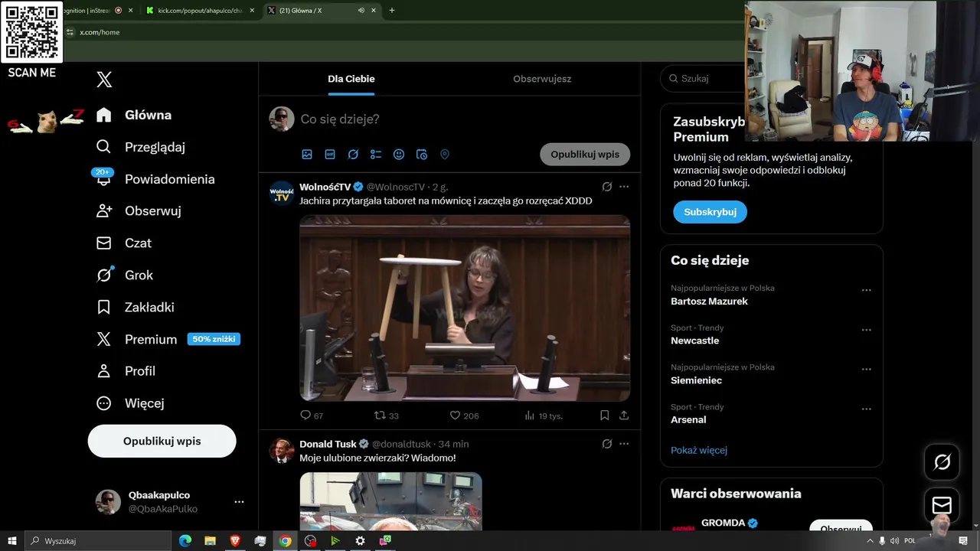Like the WolnośćTV post
Viewport: 980px width, 551px height.
(464, 416)
